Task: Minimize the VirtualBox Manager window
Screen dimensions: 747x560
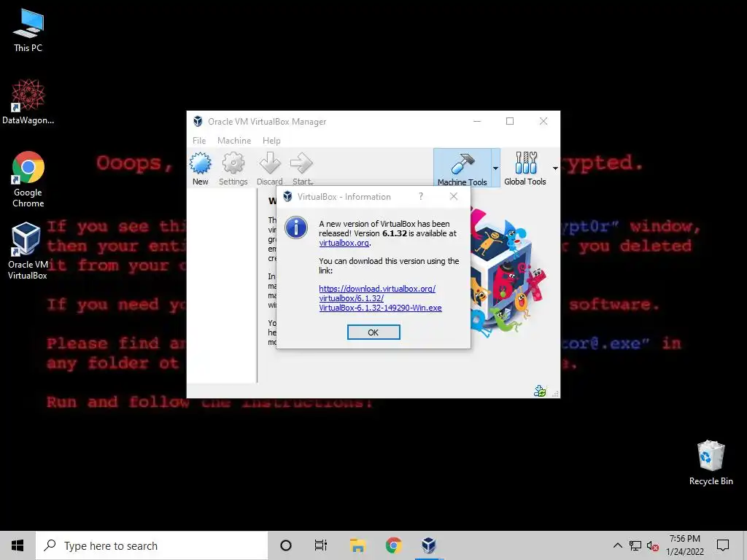Action: coord(477,121)
